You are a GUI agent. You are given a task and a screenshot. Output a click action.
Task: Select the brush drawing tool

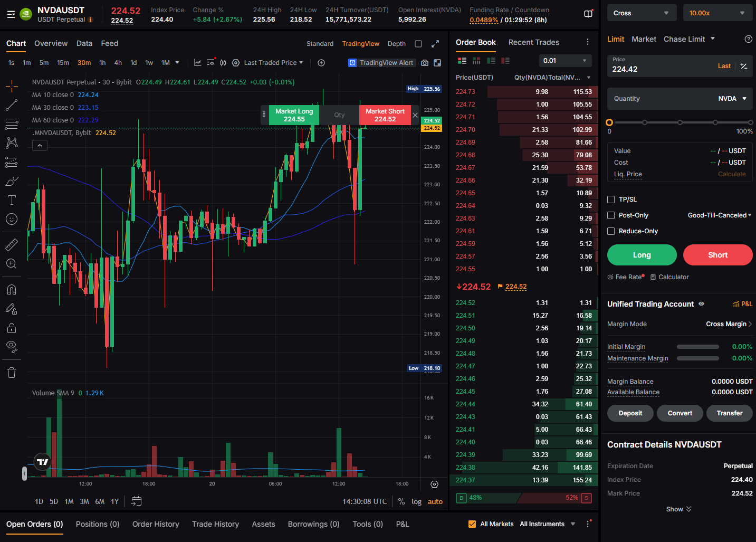(12, 181)
